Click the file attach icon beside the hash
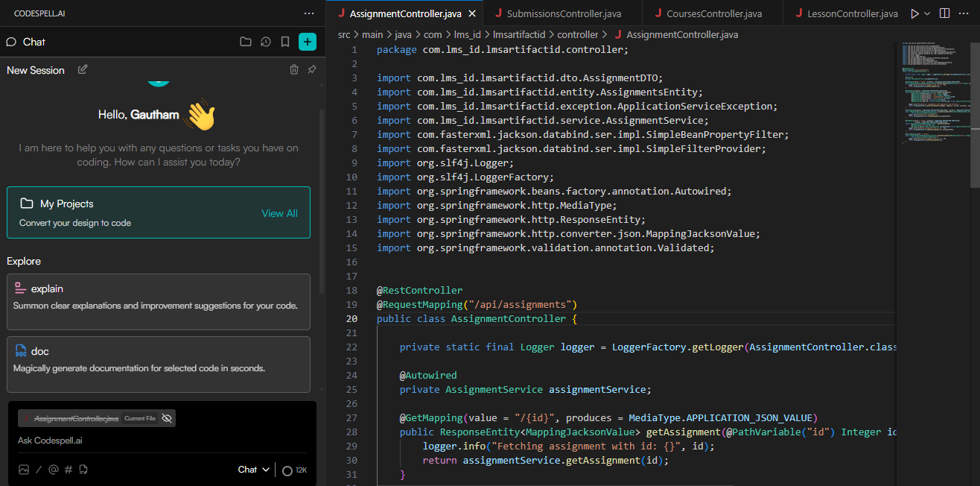The height and width of the screenshot is (486, 980). (x=83, y=470)
